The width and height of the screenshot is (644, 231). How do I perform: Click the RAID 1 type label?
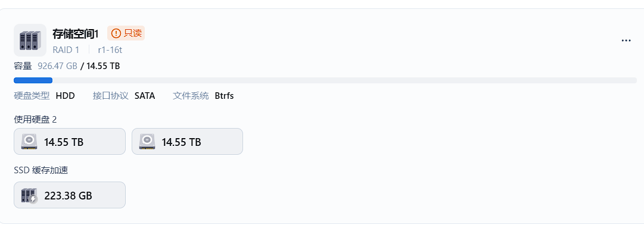coord(66,50)
